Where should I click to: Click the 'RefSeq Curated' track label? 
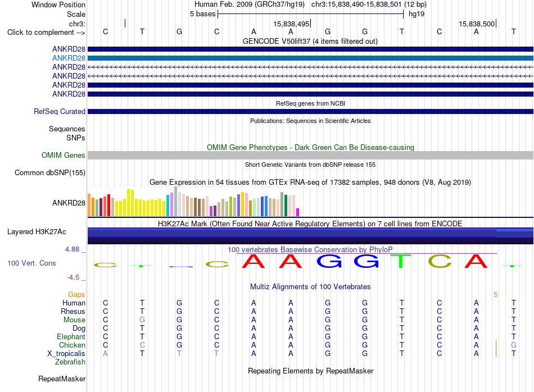pos(60,112)
